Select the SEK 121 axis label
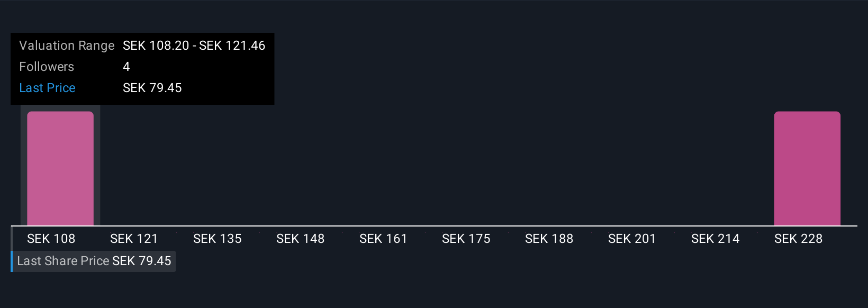This screenshot has width=868, height=308. (134, 239)
